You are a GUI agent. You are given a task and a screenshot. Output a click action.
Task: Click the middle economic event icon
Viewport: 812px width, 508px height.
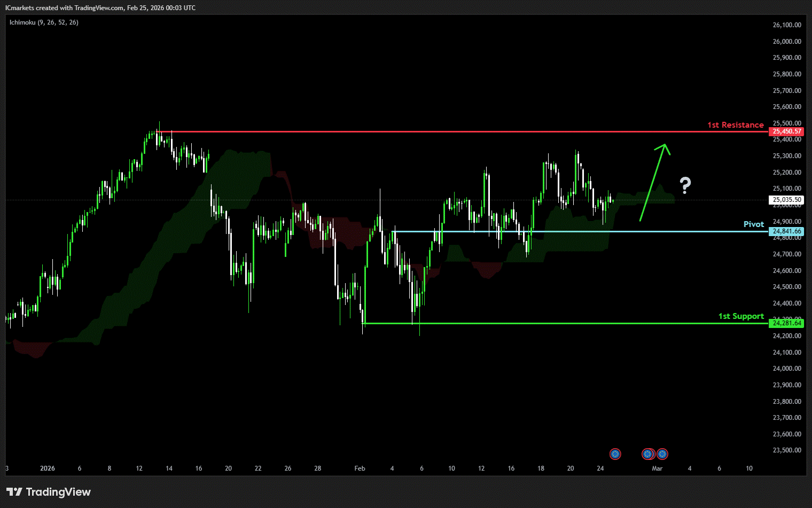tap(648, 454)
